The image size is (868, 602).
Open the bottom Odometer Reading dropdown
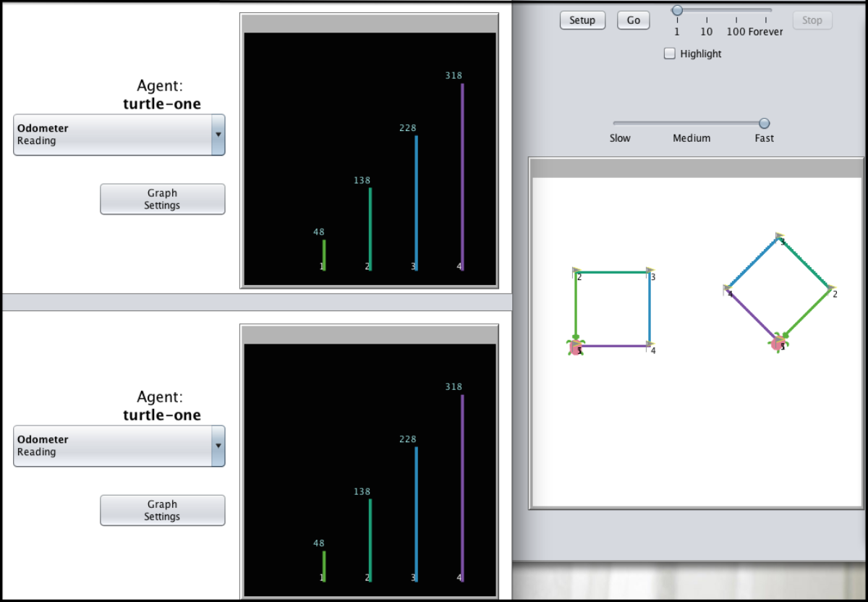119,446
